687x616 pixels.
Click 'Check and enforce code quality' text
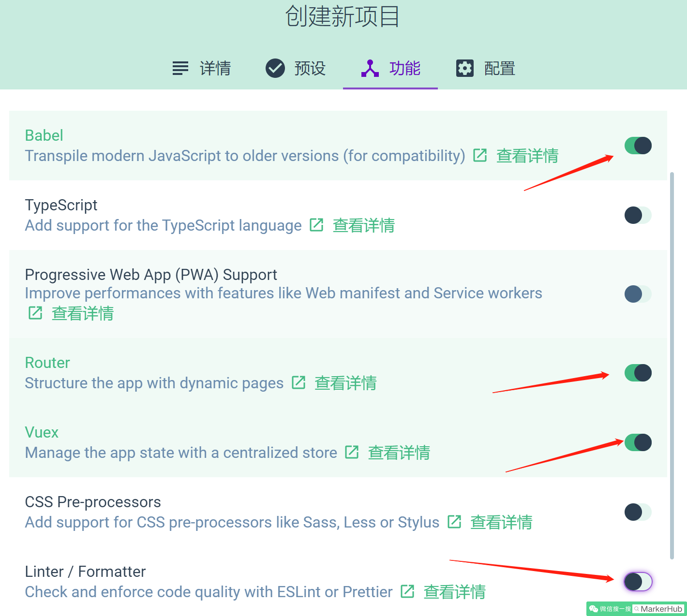coord(209,592)
